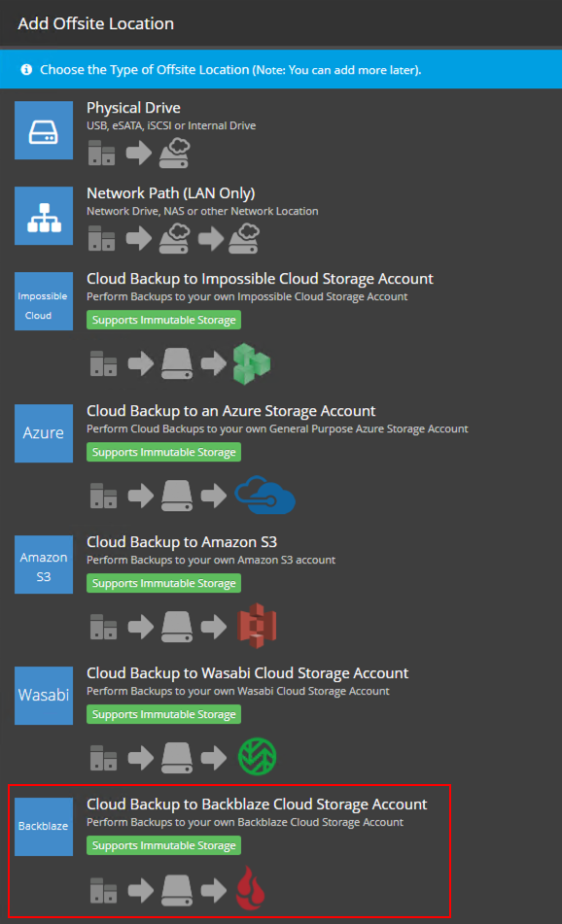This screenshot has width=562, height=924.
Task: Pick the Azure tile
Action: [x=44, y=433]
